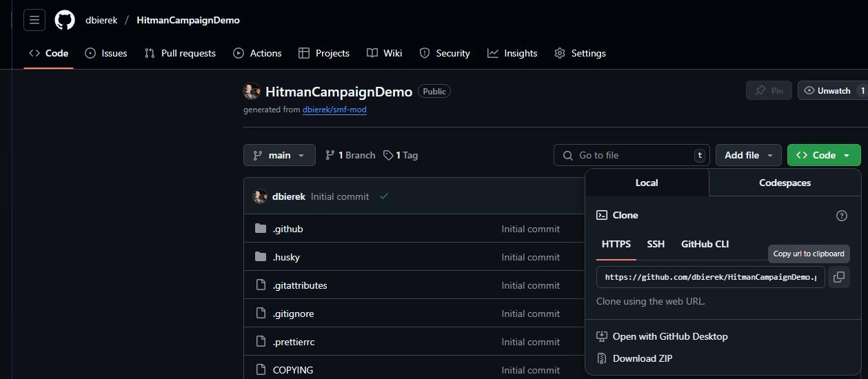Click the HTTPS clone URL field
Viewport: 868px width, 379px height.
[711, 277]
